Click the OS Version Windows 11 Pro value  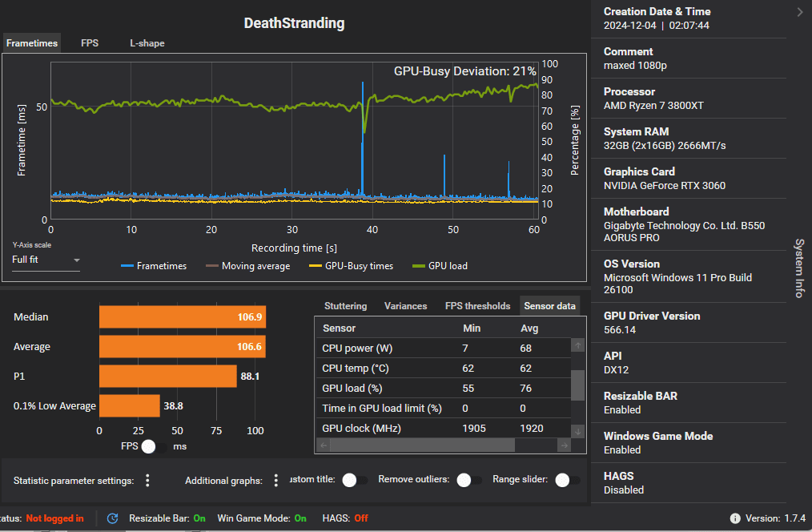[677, 284]
